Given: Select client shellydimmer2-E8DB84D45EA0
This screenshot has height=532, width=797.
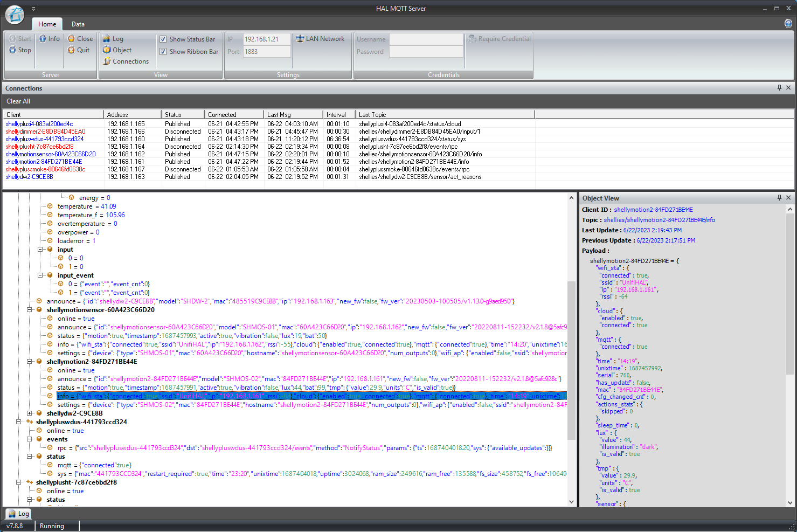Looking at the screenshot, I should pos(45,132).
